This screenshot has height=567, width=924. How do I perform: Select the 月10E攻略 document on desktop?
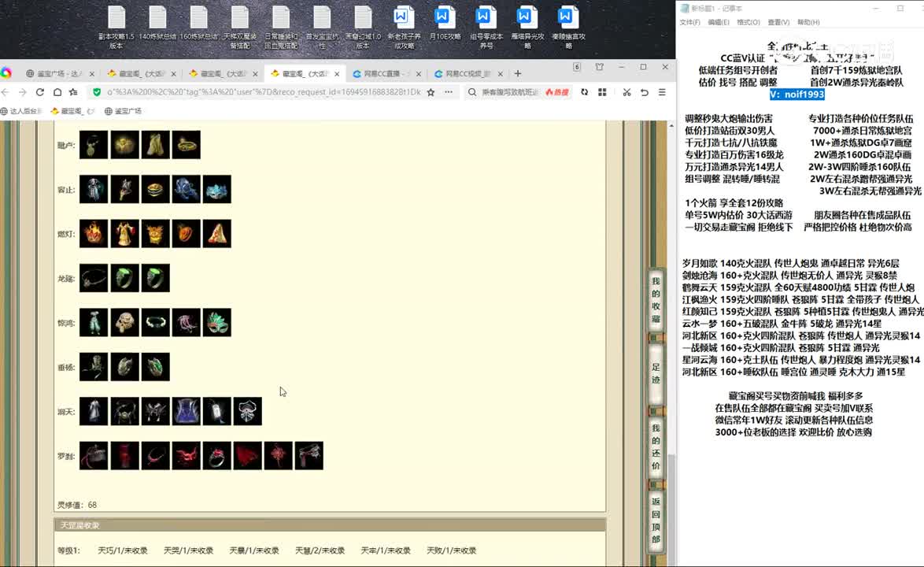[445, 24]
